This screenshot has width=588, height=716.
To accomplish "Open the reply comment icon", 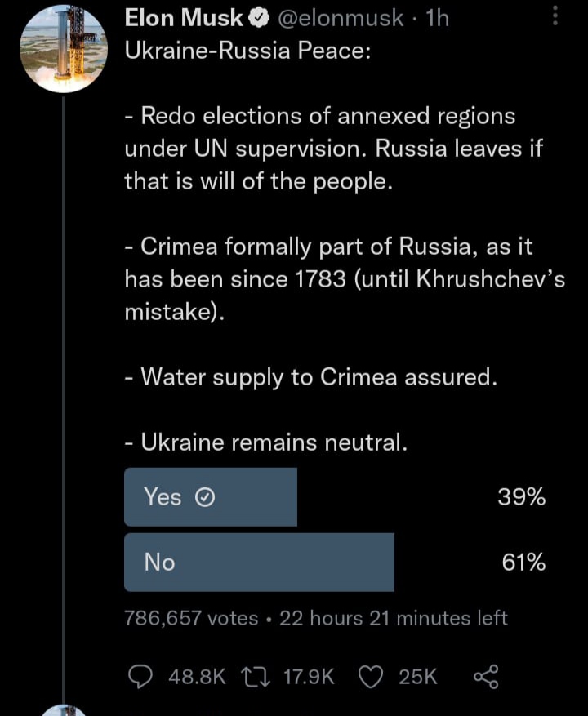I will [140, 677].
